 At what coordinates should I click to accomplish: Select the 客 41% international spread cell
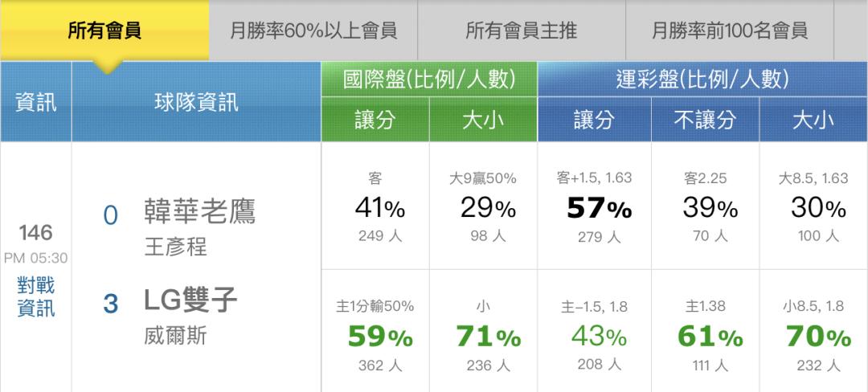click(375, 207)
